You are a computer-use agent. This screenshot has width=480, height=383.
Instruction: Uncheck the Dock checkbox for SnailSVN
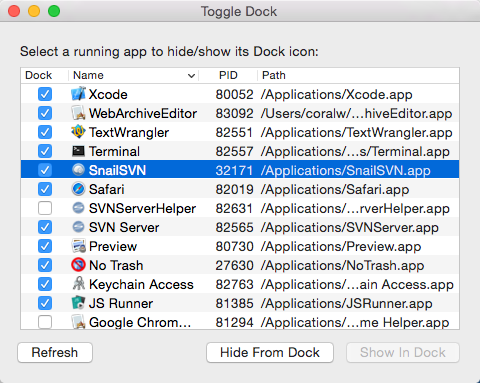[x=45, y=170]
